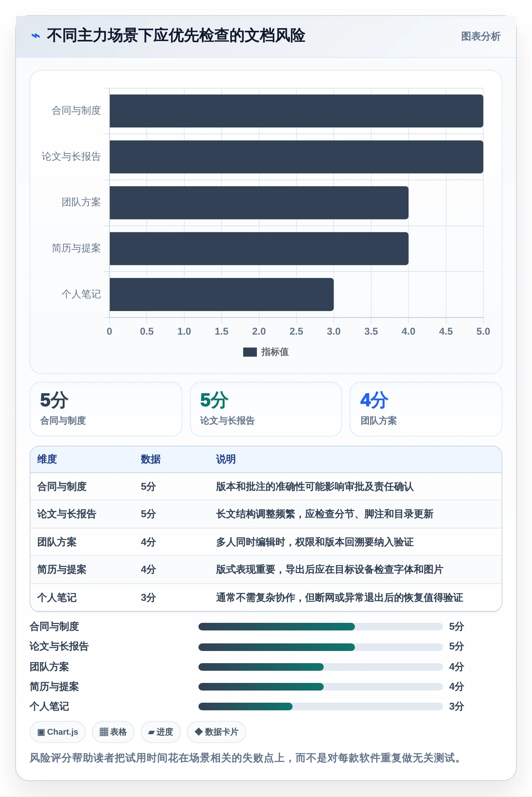Click the 论文与长报告 bar in the chart
Viewport: 532px width, 797px height.
pyautogui.click(x=296, y=157)
